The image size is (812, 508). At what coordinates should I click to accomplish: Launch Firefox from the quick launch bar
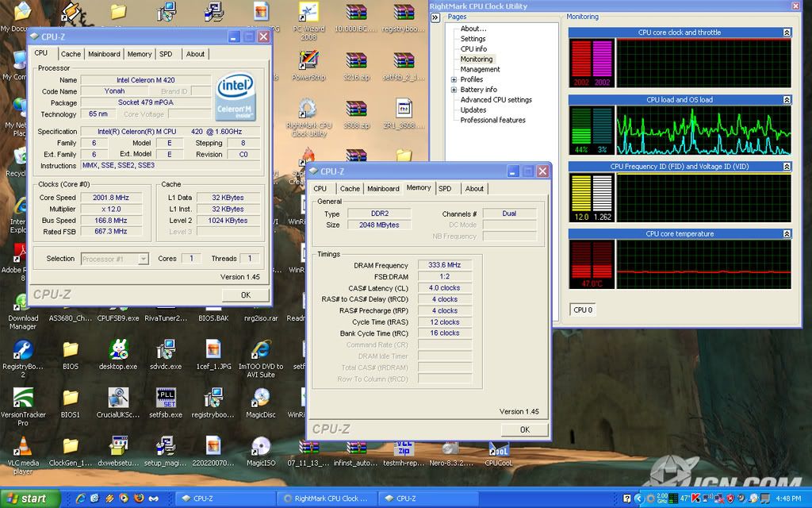pos(138,498)
